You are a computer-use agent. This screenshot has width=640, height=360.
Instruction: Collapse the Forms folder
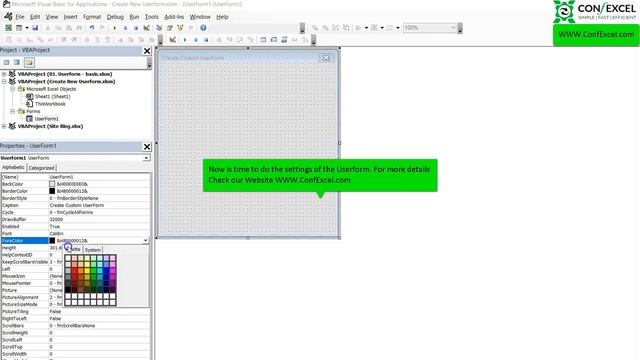[x=13, y=111]
